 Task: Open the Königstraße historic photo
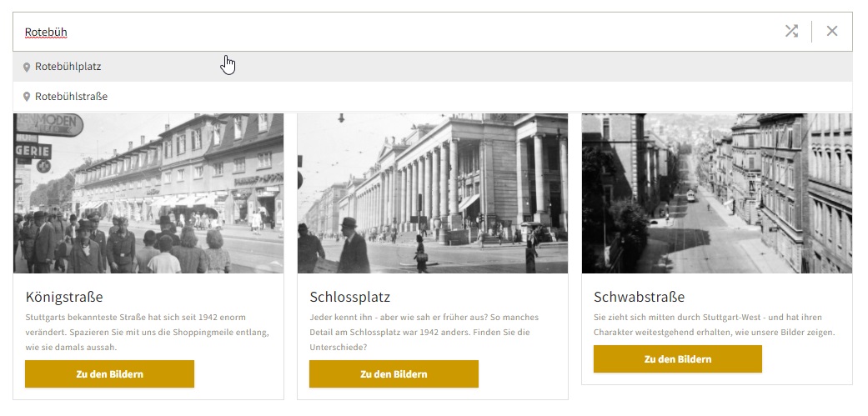tap(148, 193)
